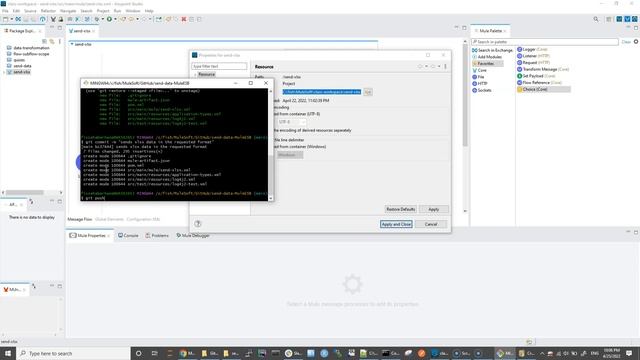
Task: Select Sockets category in Mule Palette
Action: click(x=482, y=90)
